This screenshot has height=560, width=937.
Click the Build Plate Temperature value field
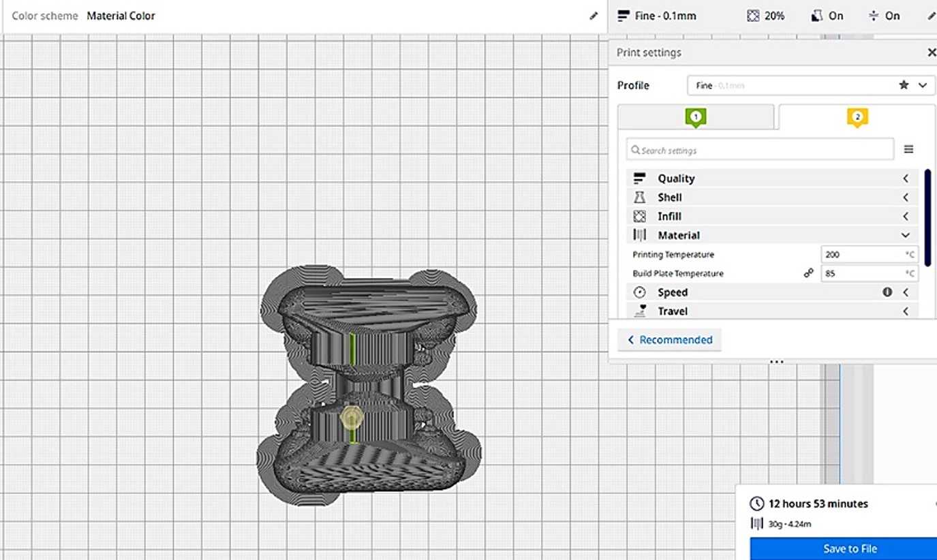click(x=870, y=273)
